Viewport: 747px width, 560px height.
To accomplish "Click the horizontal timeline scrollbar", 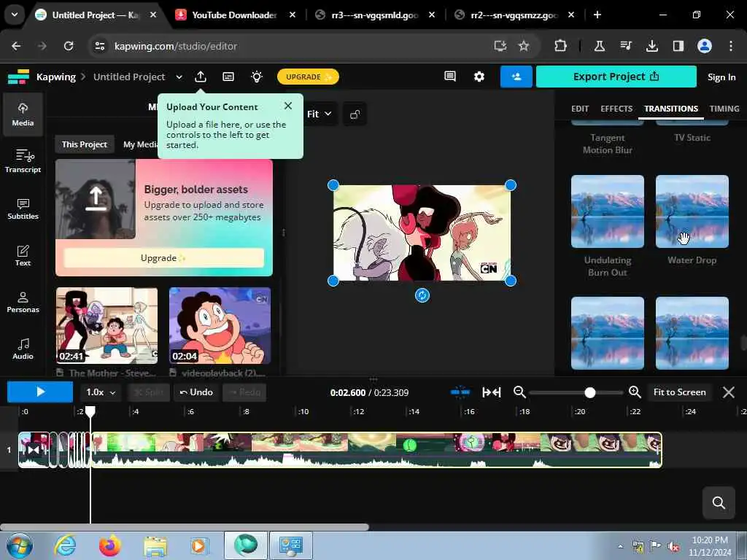I will [185, 527].
